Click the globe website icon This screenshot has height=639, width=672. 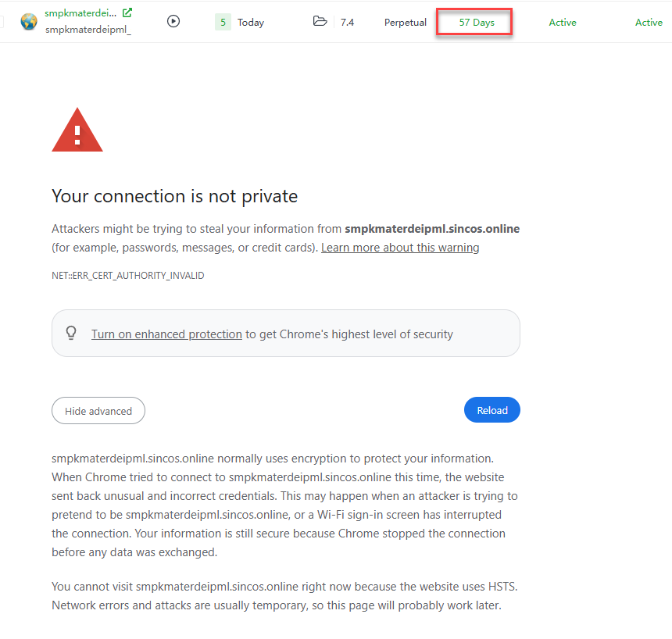tap(29, 22)
